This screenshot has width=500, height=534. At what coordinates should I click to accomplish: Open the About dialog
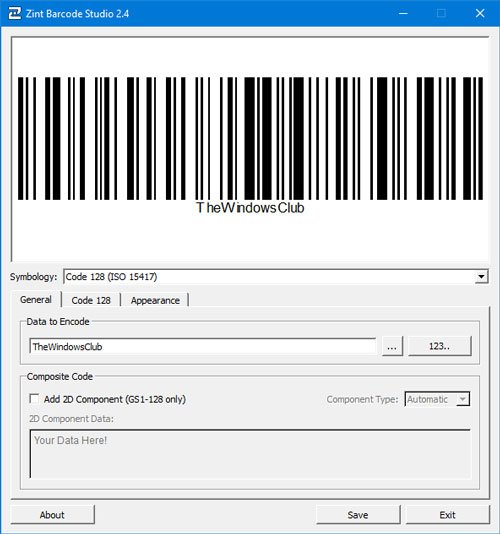tap(52, 515)
